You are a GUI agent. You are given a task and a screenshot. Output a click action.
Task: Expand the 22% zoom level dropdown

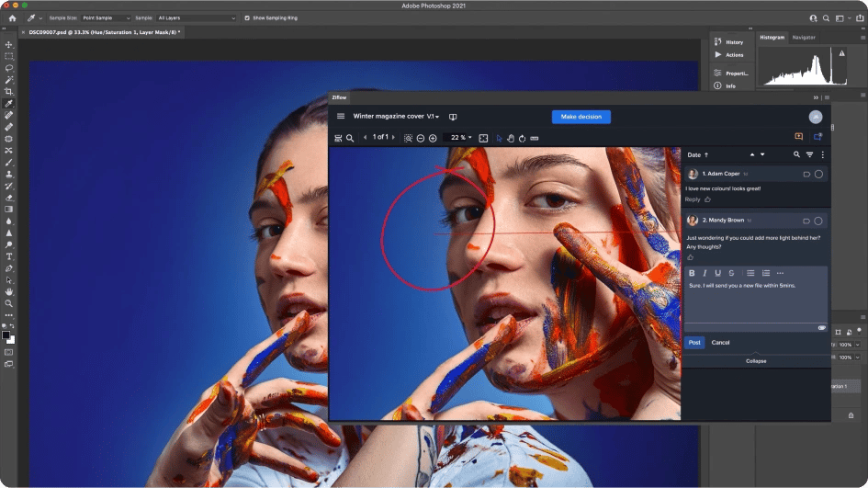(x=458, y=138)
